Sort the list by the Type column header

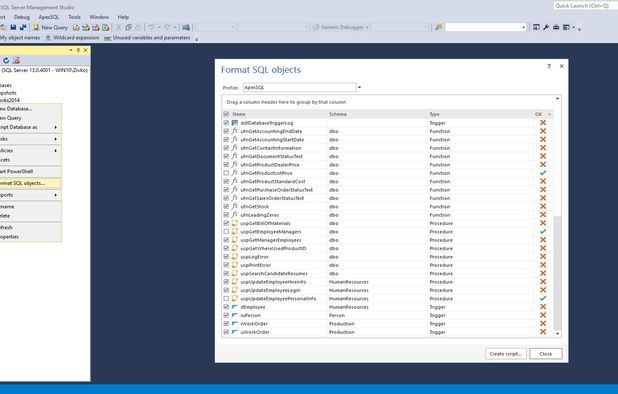[x=434, y=114]
